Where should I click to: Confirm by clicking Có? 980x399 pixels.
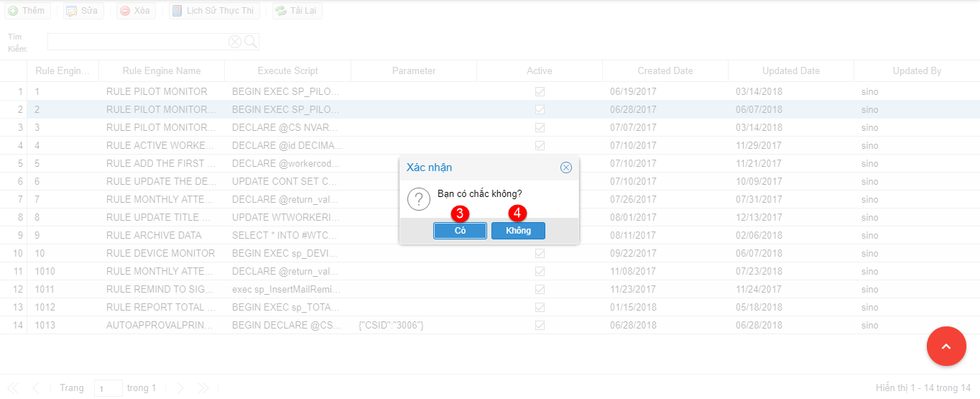point(460,231)
